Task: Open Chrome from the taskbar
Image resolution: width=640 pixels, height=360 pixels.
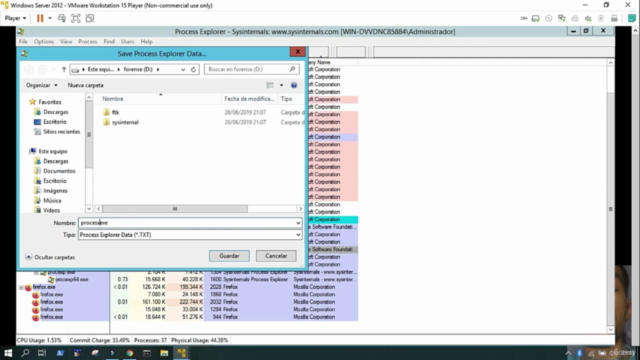Action: coord(129,353)
